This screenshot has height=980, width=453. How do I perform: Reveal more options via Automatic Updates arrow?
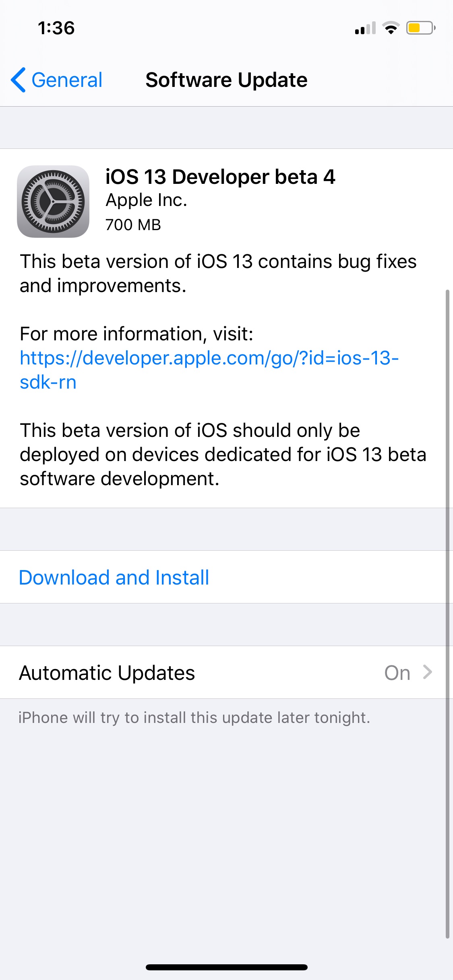(x=428, y=672)
